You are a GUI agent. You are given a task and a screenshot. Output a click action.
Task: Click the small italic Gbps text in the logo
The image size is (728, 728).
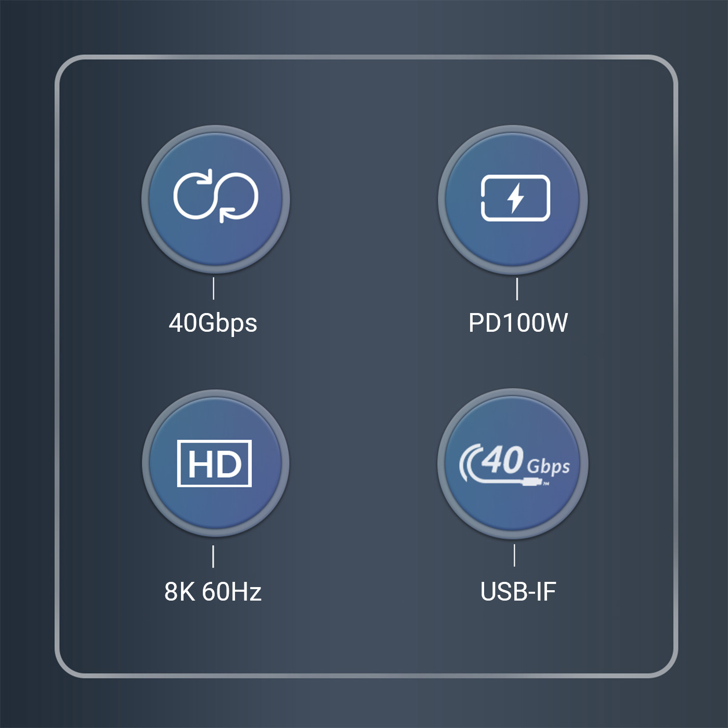549,466
